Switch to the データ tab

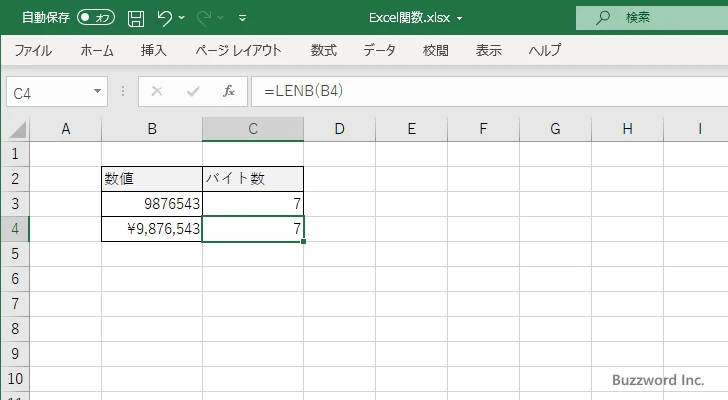tap(379, 50)
